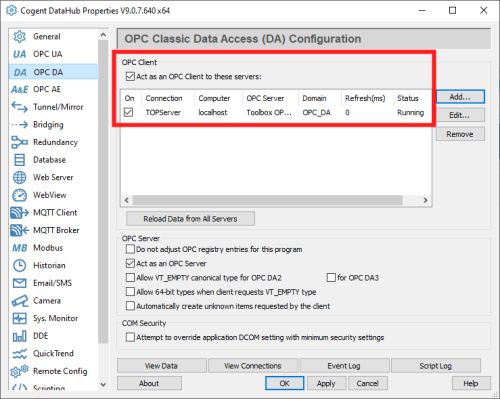
Task: Click the Cancel button
Action: tap(368, 383)
